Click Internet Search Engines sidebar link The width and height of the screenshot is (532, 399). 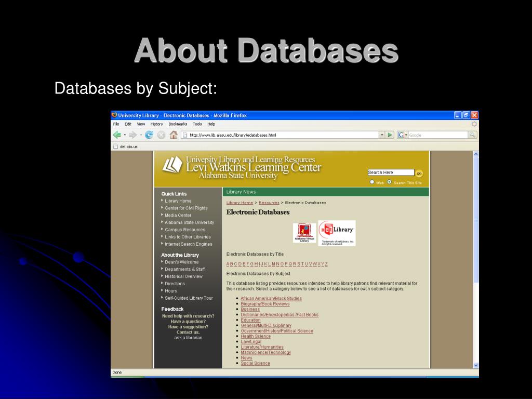[x=188, y=244]
